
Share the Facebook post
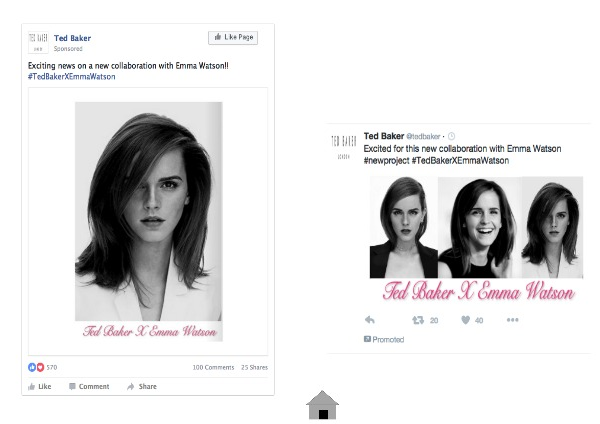142,386
